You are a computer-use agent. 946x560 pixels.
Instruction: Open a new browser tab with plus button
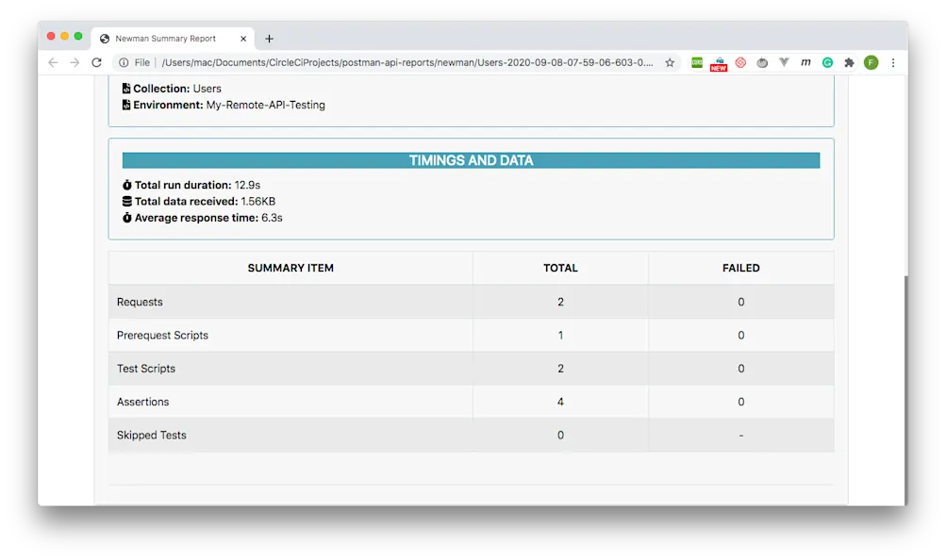click(x=269, y=39)
